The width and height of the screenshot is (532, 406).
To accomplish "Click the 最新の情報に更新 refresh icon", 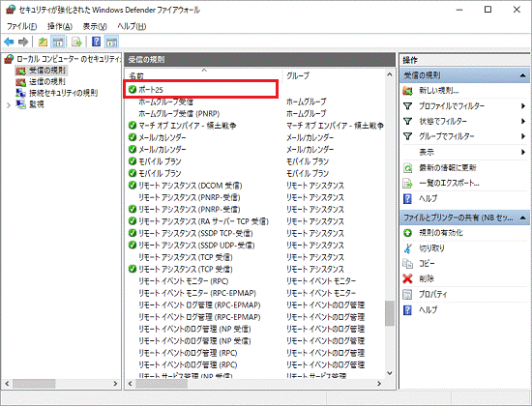I will (x=407, y=167).
